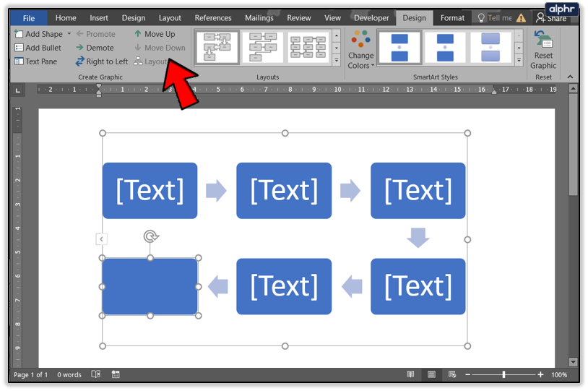Open the Mailings tab

259,18
